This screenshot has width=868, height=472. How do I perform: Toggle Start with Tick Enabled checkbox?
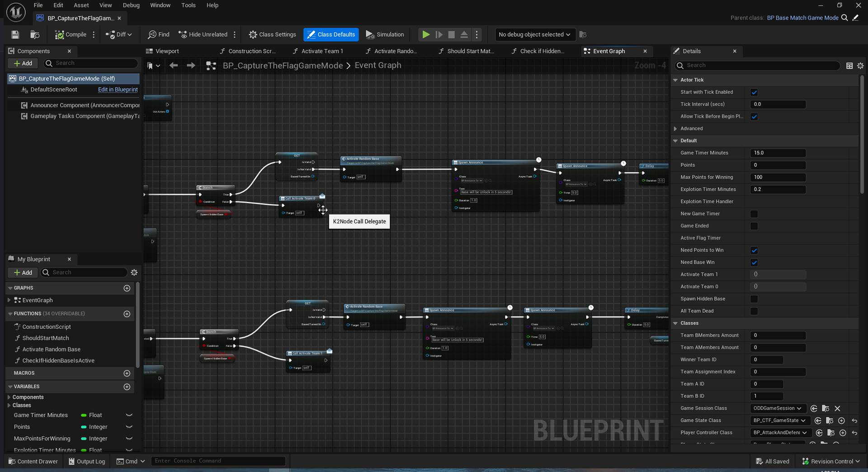coord(754,92)
